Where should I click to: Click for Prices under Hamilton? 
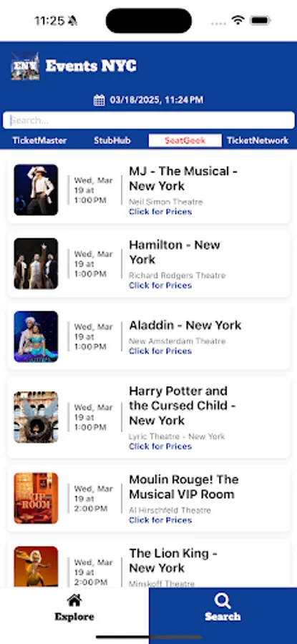tap(160, 285)
